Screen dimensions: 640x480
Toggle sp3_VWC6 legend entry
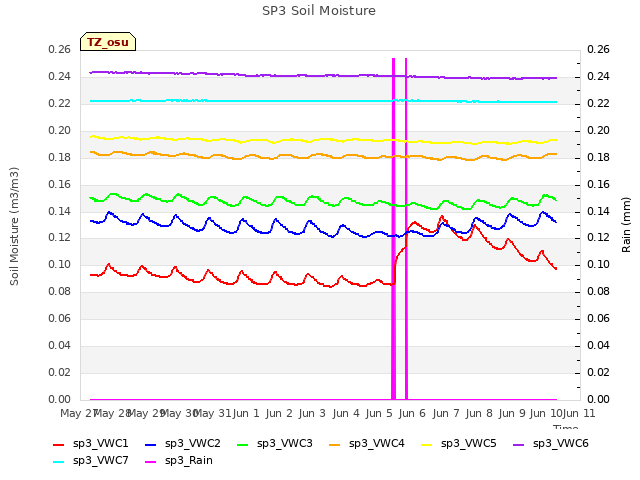click(x=551, y=444)
